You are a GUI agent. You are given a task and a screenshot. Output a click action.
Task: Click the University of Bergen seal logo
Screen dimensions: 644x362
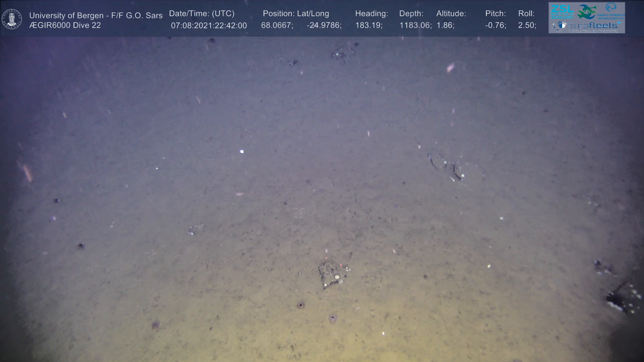[12, 19]
